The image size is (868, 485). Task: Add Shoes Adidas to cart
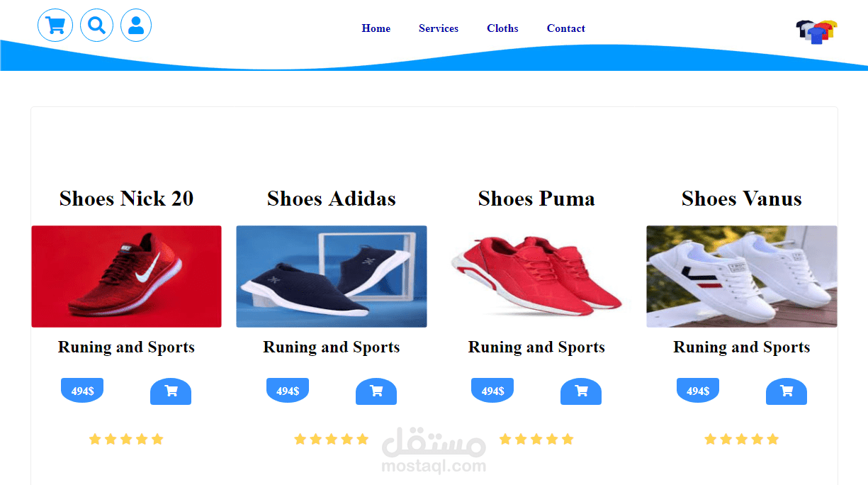tap(376, 391)
